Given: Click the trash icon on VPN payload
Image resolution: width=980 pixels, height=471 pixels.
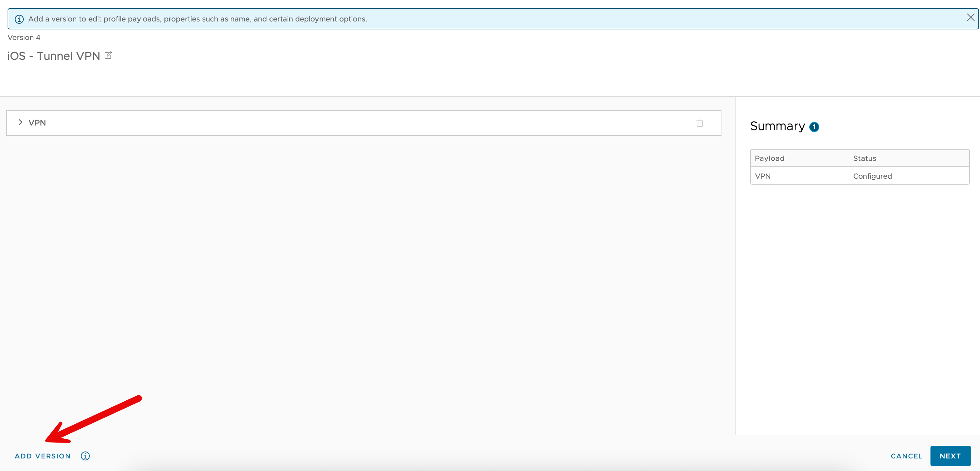Looking at the screenshot, I should 700,123.
